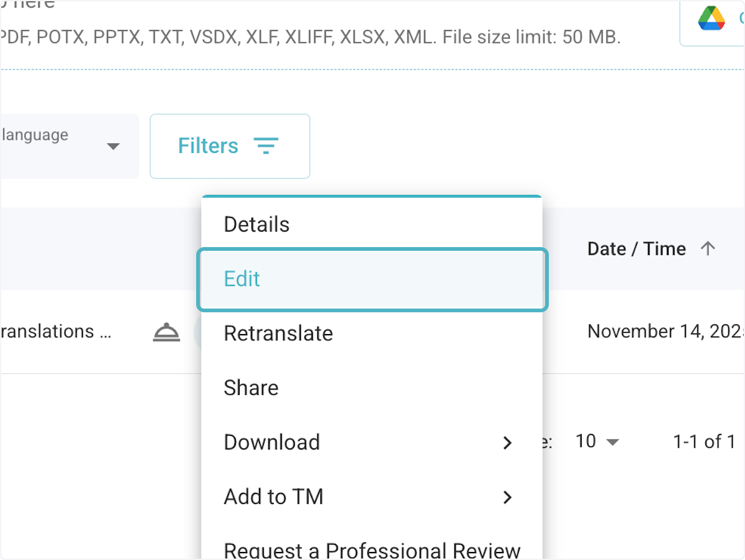Choose Share from the context menu
The height and width of the screenshot is (560, 745).
click(x=251, y=388)
